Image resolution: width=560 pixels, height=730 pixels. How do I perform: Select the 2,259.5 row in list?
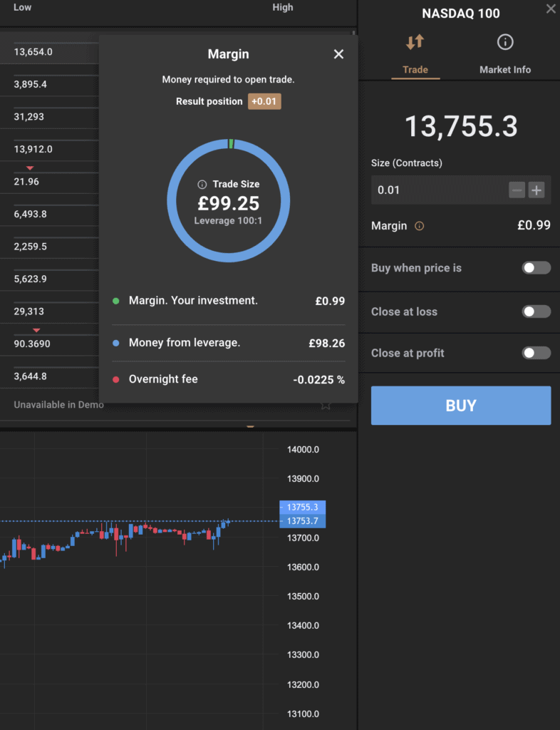(49, 246)
